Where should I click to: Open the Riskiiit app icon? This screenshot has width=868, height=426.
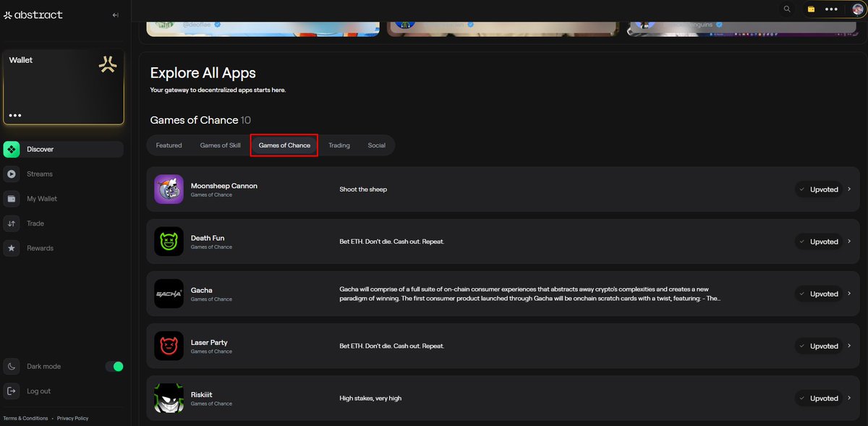[x=169, y=398]
